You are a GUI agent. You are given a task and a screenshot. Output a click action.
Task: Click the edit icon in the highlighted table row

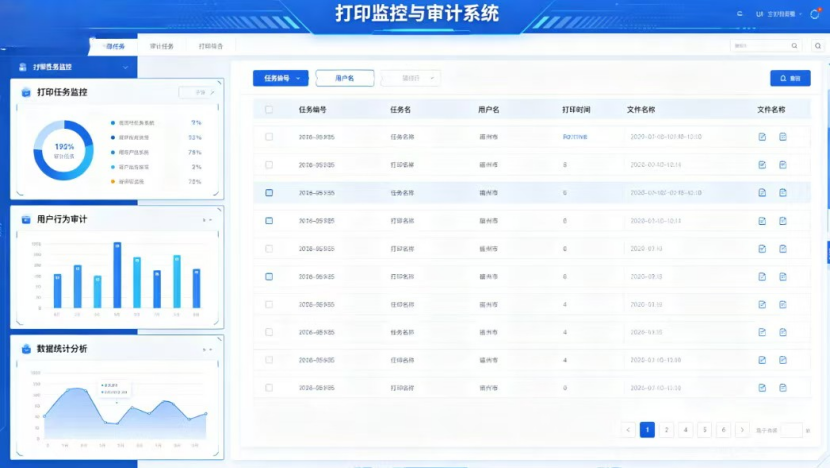(762, 193)
